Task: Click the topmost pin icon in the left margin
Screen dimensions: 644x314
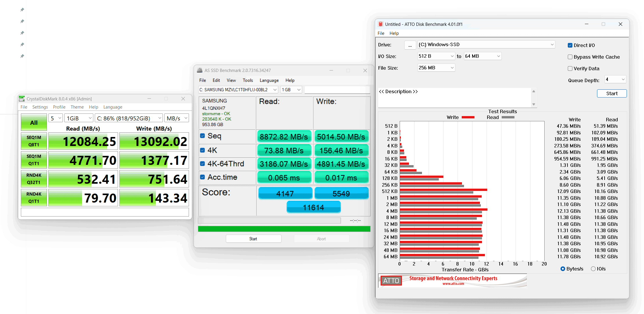Action: [x=22, y=10]
